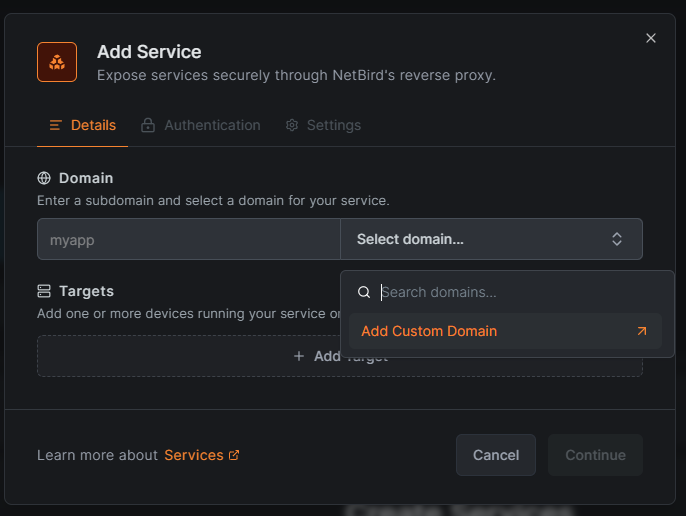Click the lock icon on Authentication tab
This screenshot has height=516, width=686.
click(148, 125)
